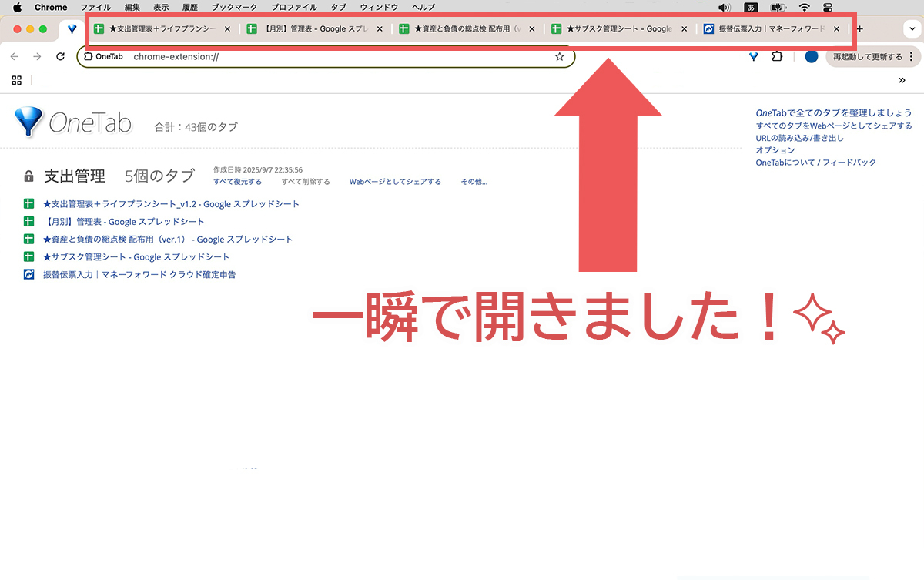Click マネーフォワード icon beside 振替伝票入力 link
Screen dimensions: 924x580
29,275
